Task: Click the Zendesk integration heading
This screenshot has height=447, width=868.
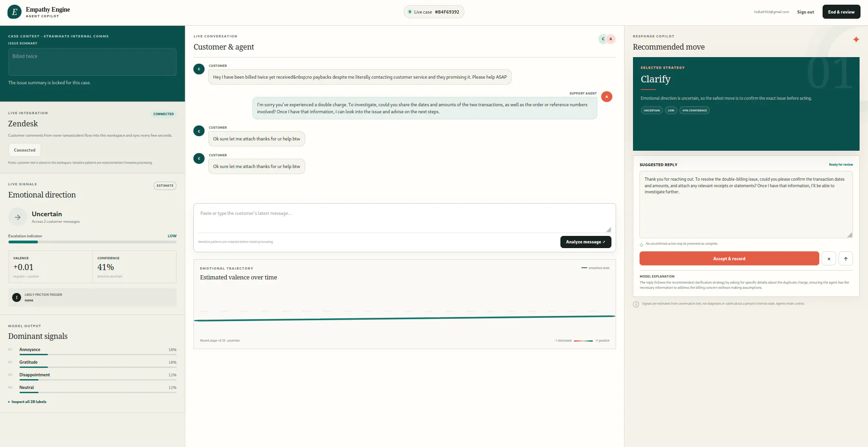Action: (x=23, y=124)
